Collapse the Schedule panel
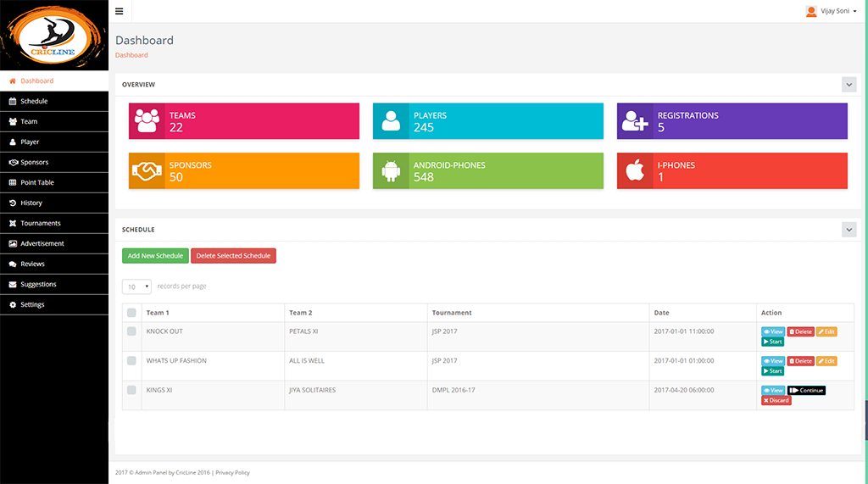This screenshot has width=868, height=484. tap(849, 230)
